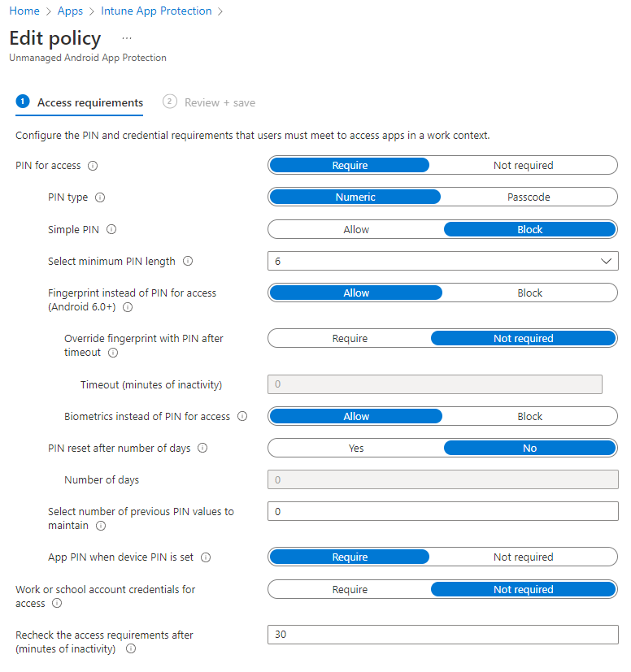Navigate to the Apps breadcrumb link
This screenshot has width=631, height=672.
(x=70, y=11)
